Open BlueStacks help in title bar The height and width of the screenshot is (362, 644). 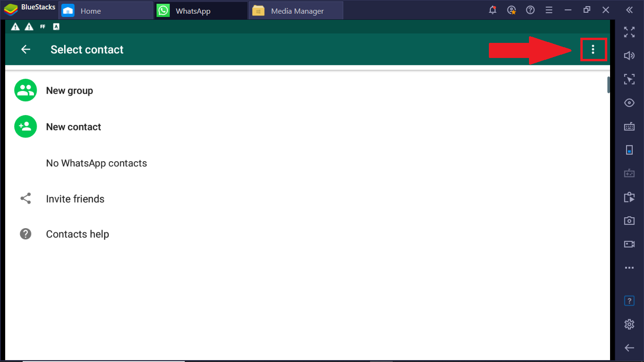coord(530,10)
